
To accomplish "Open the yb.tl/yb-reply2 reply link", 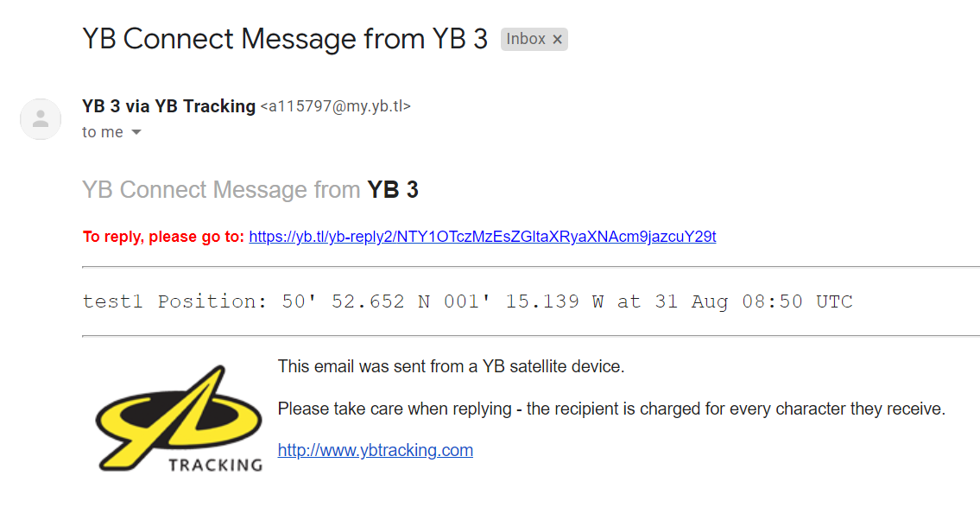I will click(x=483, y=237).
